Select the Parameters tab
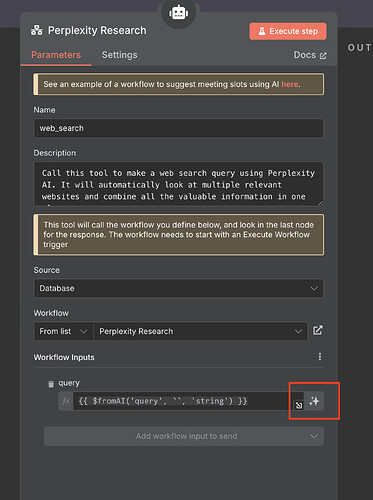The width and height of the screenshot is (373, 500). coord(56,55)
